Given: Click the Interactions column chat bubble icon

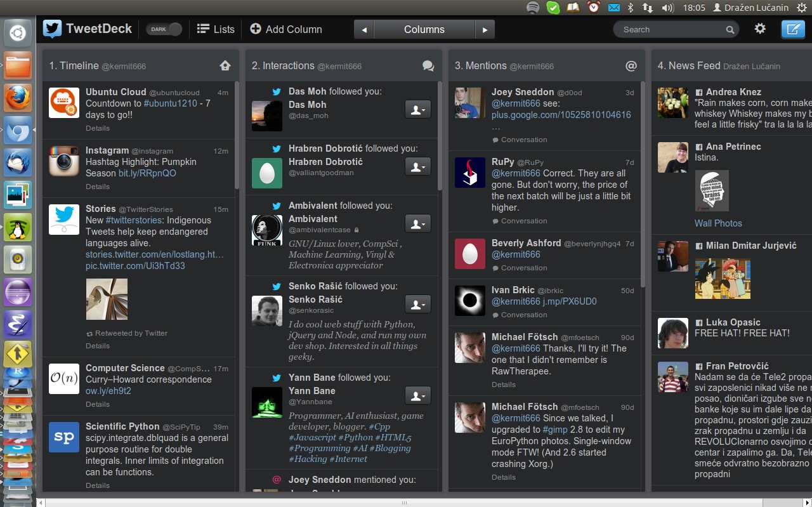Looking at the screenshot, I should [x=428, y=65].
